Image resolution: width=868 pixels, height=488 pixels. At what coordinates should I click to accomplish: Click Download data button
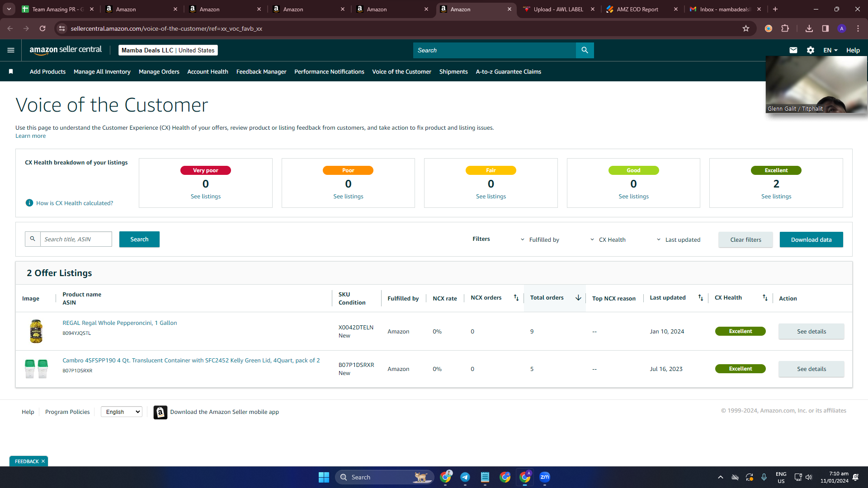point(811,240)
